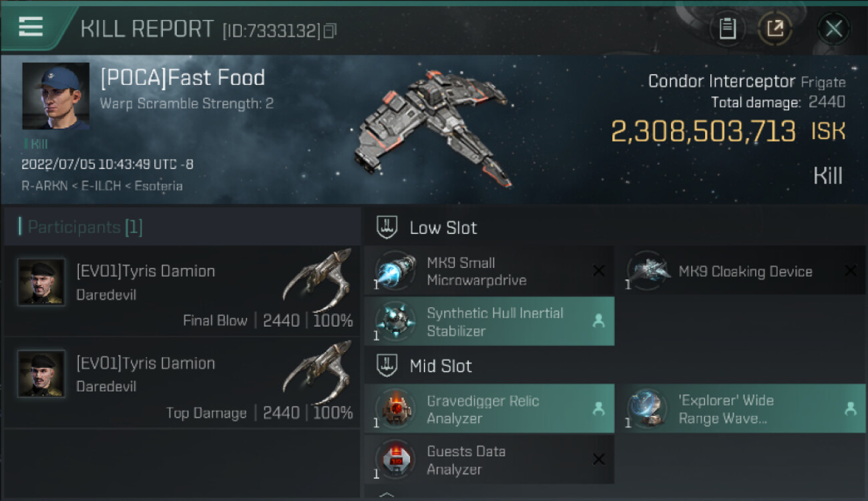This screenshot has height=501, width=868.
Task: Click the Synthetic Hull Inertial Stabilizer icon
Action: tap(395, 321)
